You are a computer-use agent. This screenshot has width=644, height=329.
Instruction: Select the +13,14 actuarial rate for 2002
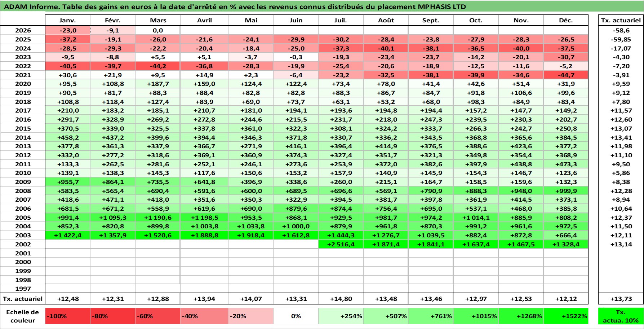pyautogui.click(x=621, y=244)
